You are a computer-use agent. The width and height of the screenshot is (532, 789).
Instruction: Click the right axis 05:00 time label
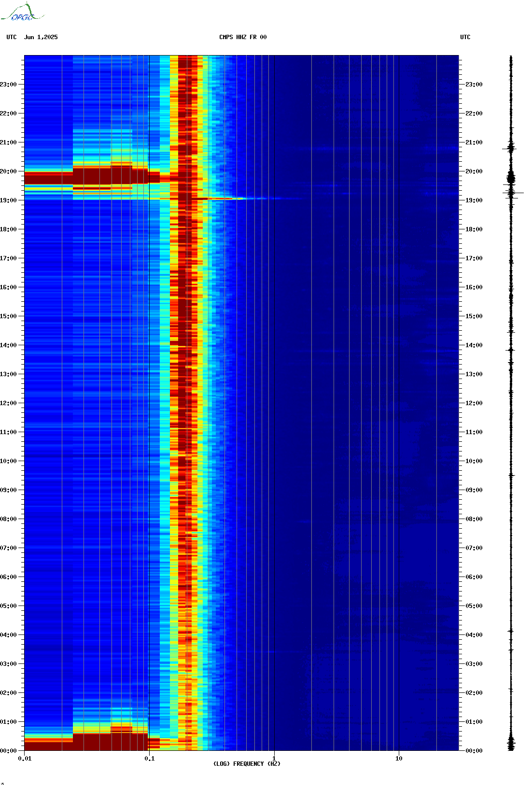(474, 606)
